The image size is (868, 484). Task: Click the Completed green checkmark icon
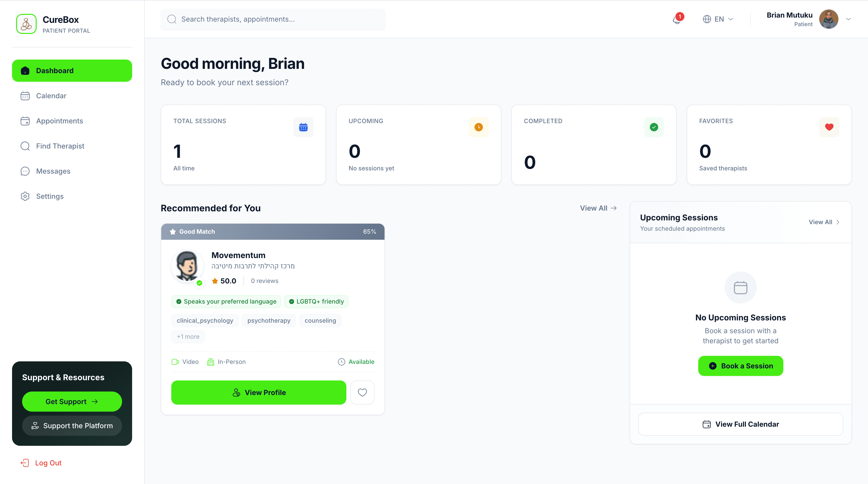tap(654, 127)
